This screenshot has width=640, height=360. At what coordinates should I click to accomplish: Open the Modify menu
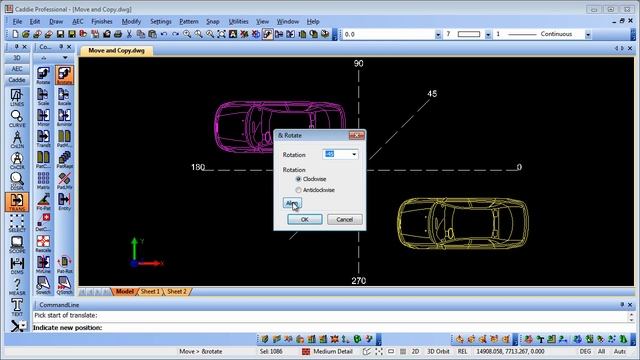coord(131,21)
